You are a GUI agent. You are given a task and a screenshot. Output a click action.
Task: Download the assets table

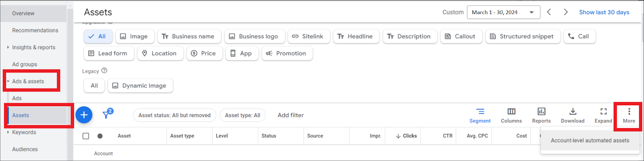pos(573,115)
